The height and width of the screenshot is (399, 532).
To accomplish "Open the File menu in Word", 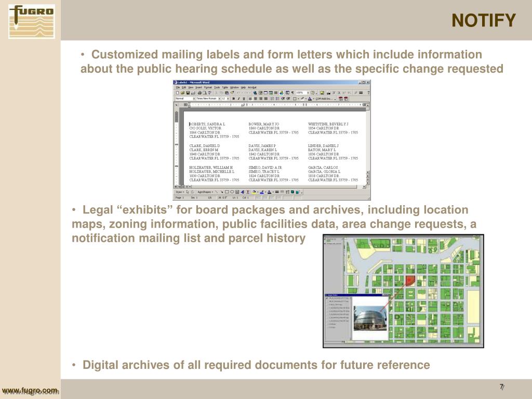I will click(178, 87).
